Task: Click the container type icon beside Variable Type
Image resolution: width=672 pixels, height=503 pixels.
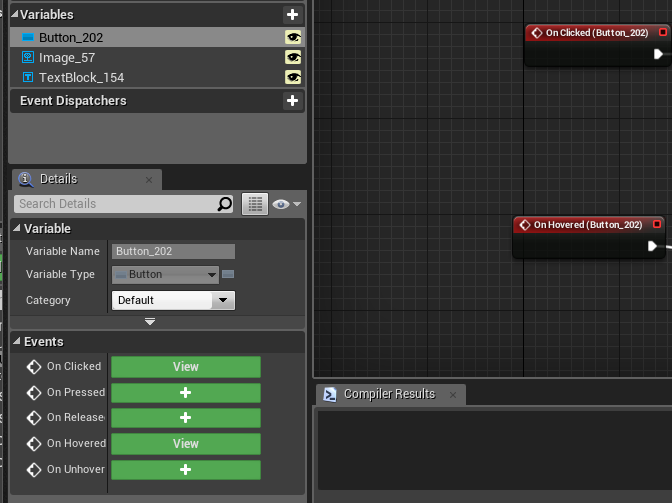Action: click(x=228, y=274)
